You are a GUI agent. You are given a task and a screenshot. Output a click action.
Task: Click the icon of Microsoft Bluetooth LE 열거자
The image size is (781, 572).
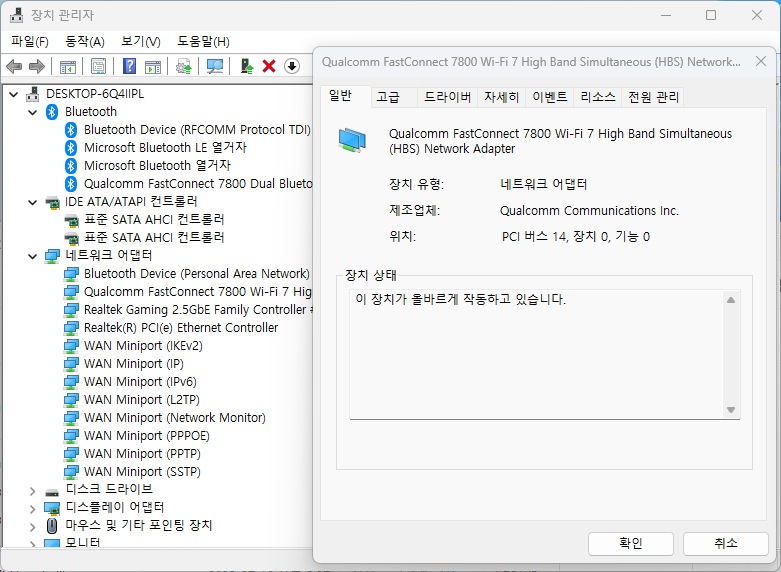point(71,148)
